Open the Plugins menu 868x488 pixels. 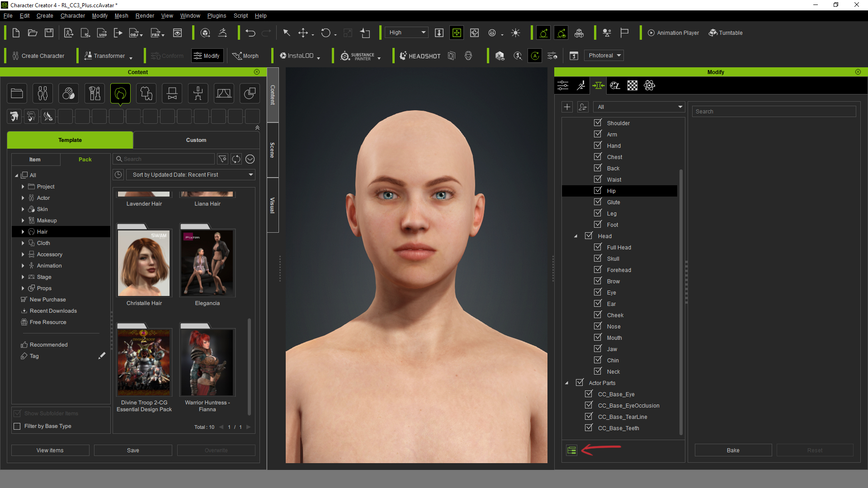coord(217,16)
